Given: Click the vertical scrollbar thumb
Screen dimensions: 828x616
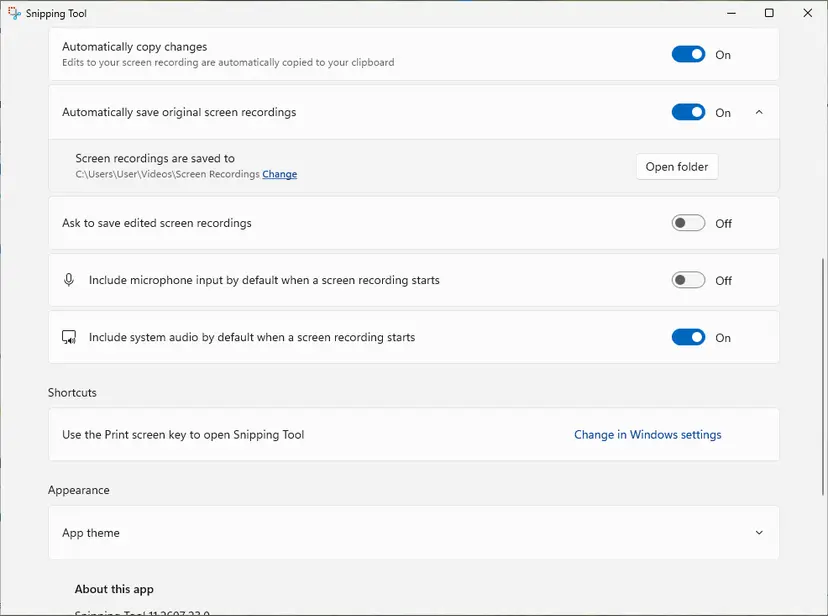Looking at the screenshot, I should [823, 376].
